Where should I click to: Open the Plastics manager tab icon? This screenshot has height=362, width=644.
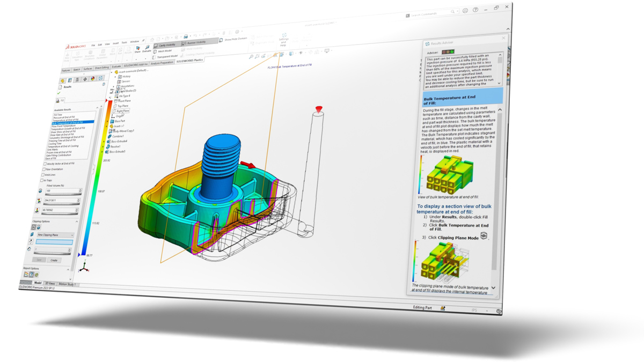click(100, 78)
